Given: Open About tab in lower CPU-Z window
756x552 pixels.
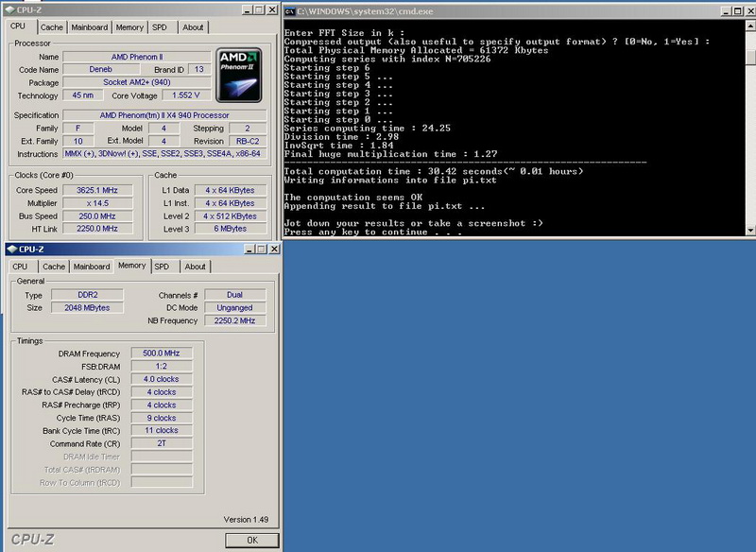Looking at the screenshot, I should [x=195, y=267].
